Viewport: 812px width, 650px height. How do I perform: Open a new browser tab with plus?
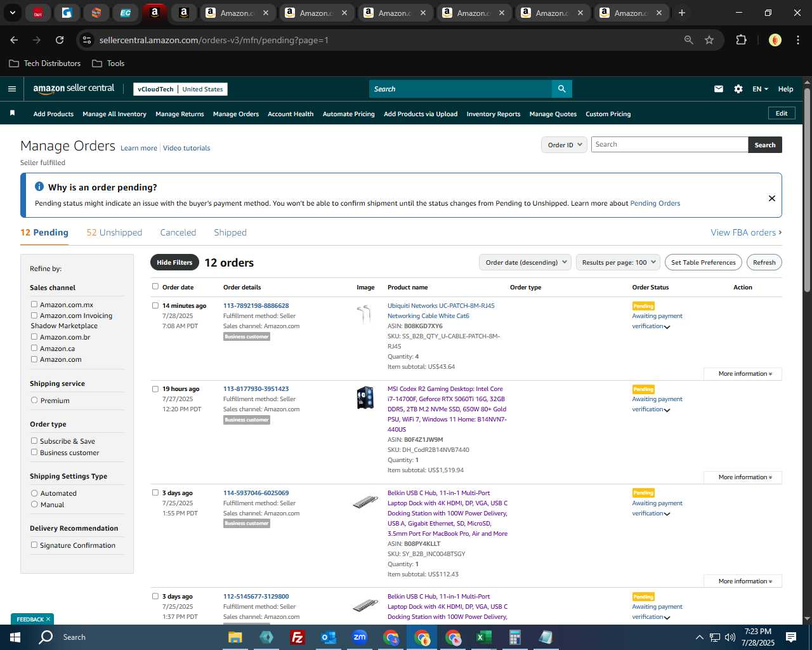(x=681, y=13)
